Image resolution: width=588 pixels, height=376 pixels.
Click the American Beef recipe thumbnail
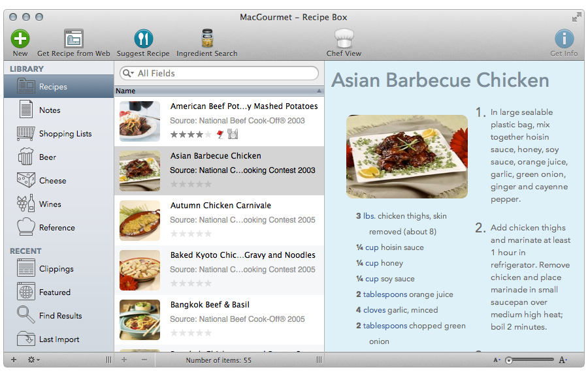(x=140, y=121)
